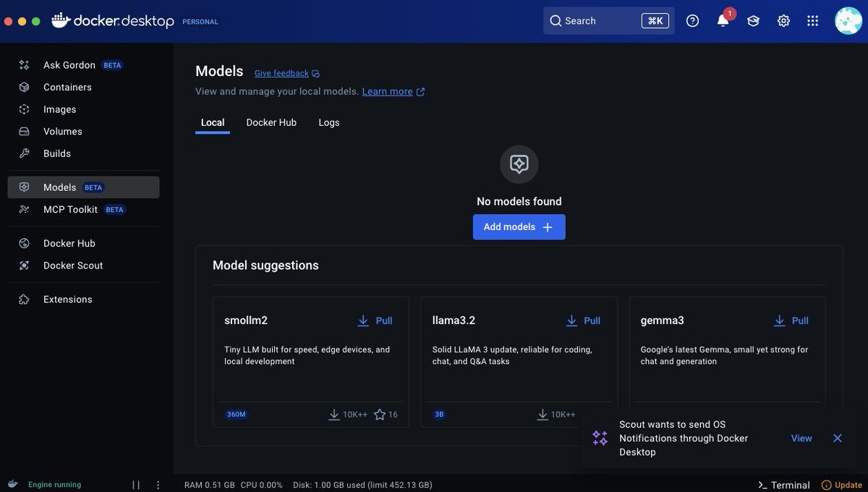Image resolution: width=868 pixels, height=492 pixels.
Task: Click the RAM 0.51 GB status
Action: [x=210, y=485]
